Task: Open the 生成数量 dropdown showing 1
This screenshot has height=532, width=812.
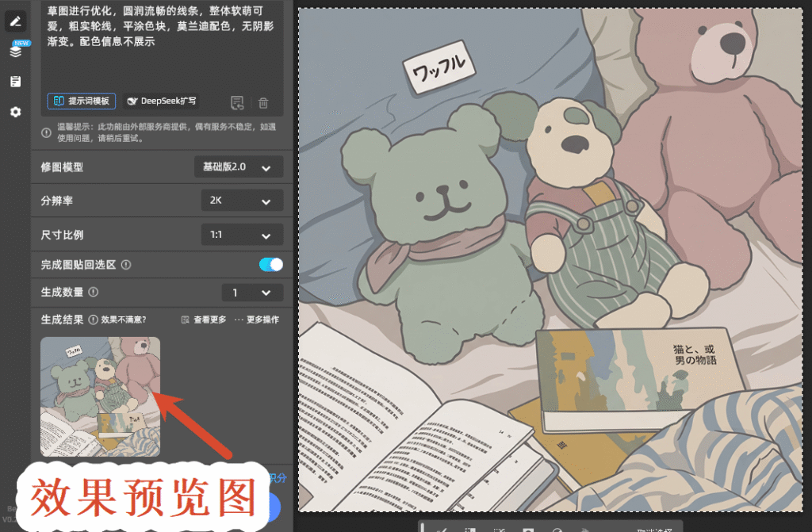Action: pyautogui.click(x=252, y=293)
